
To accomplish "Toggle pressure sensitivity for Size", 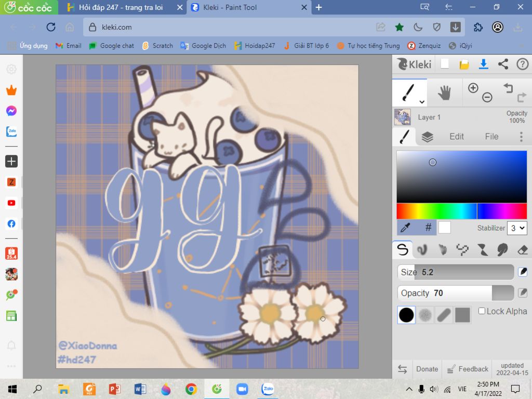I will [523, 272].
